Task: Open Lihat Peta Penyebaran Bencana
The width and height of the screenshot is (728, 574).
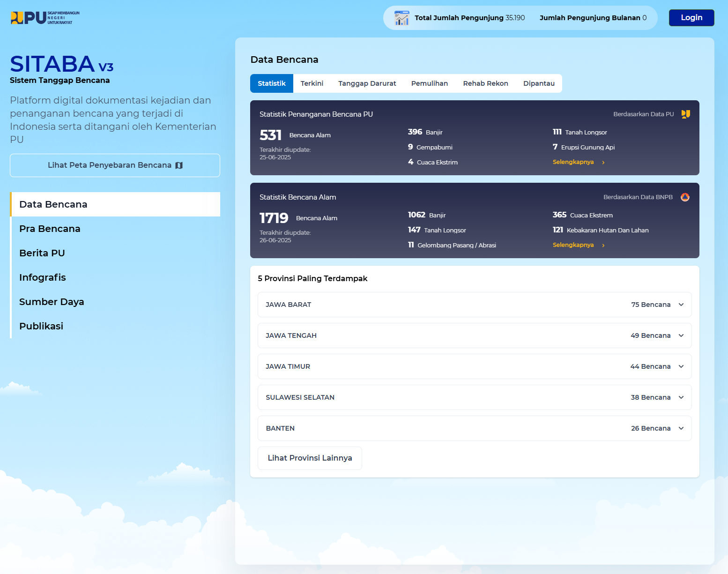Action: [x=115, y=165]
